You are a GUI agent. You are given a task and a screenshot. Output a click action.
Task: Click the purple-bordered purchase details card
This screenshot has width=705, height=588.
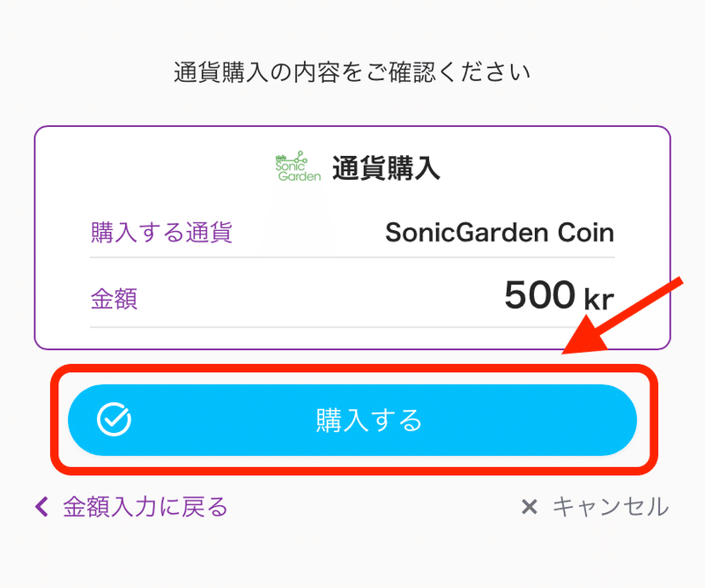pyautogui.click(x=352, y=238)
